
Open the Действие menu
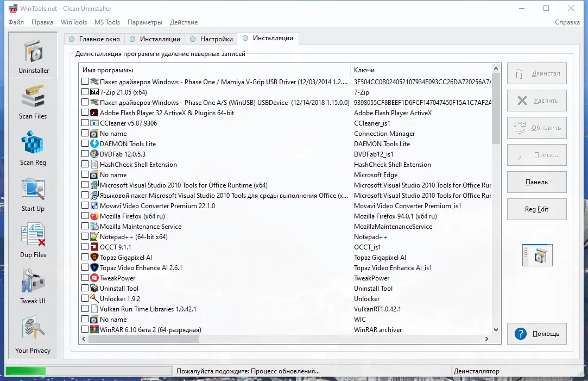184,22
